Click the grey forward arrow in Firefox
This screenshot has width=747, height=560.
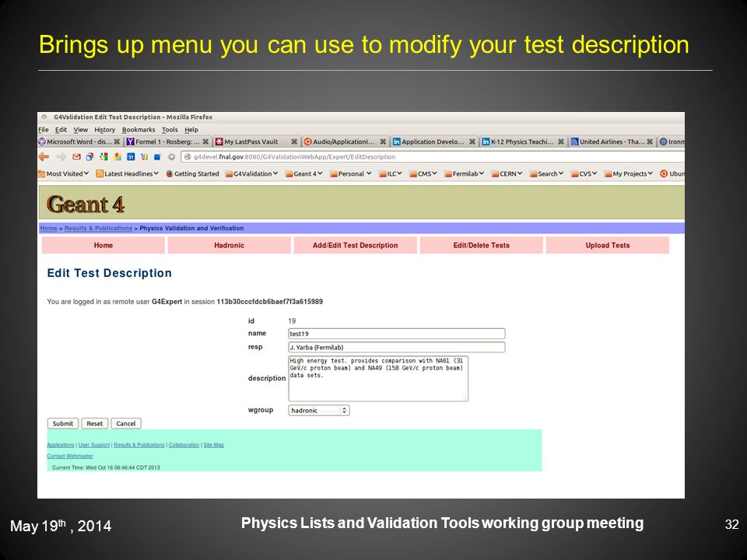(61, 156)
